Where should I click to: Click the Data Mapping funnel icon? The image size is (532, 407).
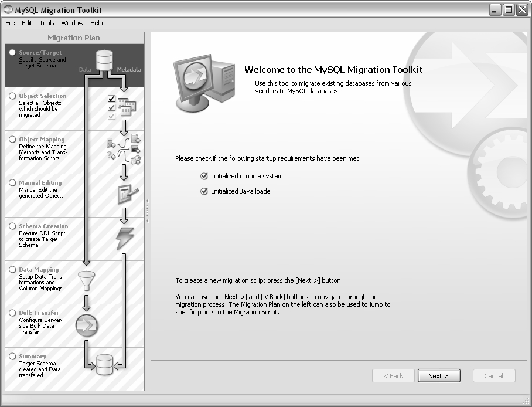coord(86,281)
